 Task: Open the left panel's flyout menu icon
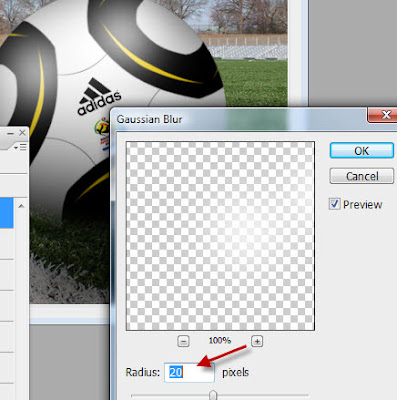[21, 147]
